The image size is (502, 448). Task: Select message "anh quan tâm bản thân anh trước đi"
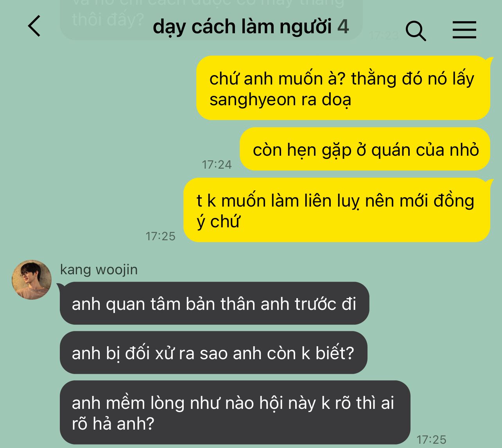click(215, 303)
